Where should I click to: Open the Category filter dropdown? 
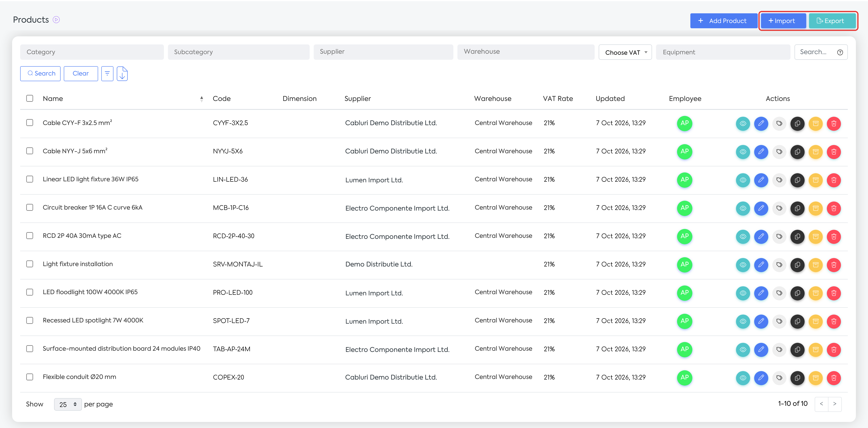pos(92,52)
